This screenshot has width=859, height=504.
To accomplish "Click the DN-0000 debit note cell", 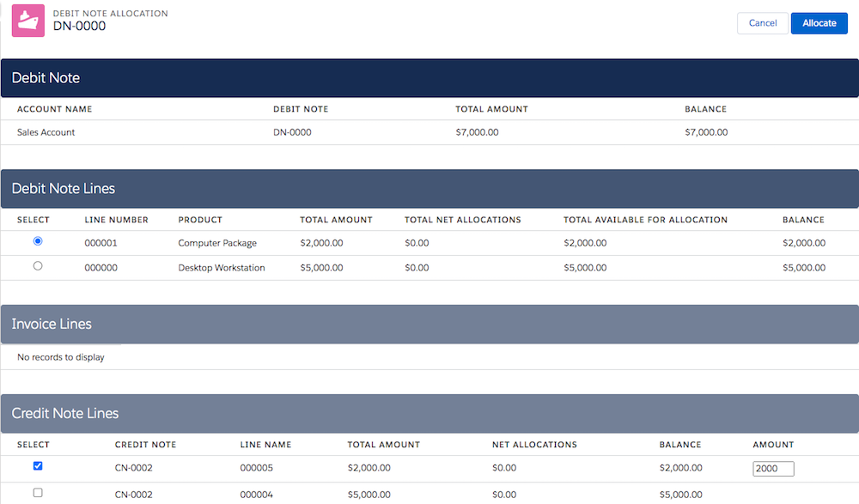I will [x=292, y=132].
